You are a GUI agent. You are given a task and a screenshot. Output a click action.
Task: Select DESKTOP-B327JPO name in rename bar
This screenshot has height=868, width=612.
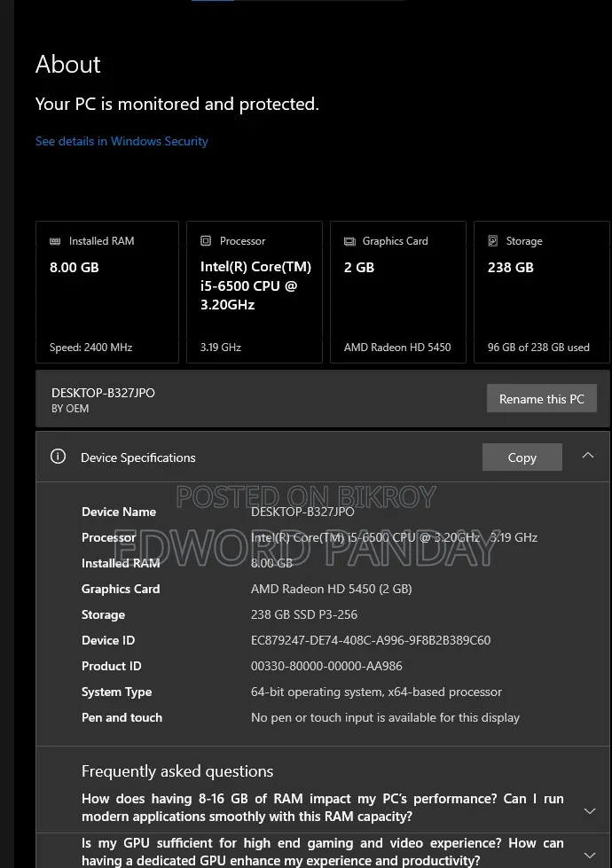pos(103,393)
